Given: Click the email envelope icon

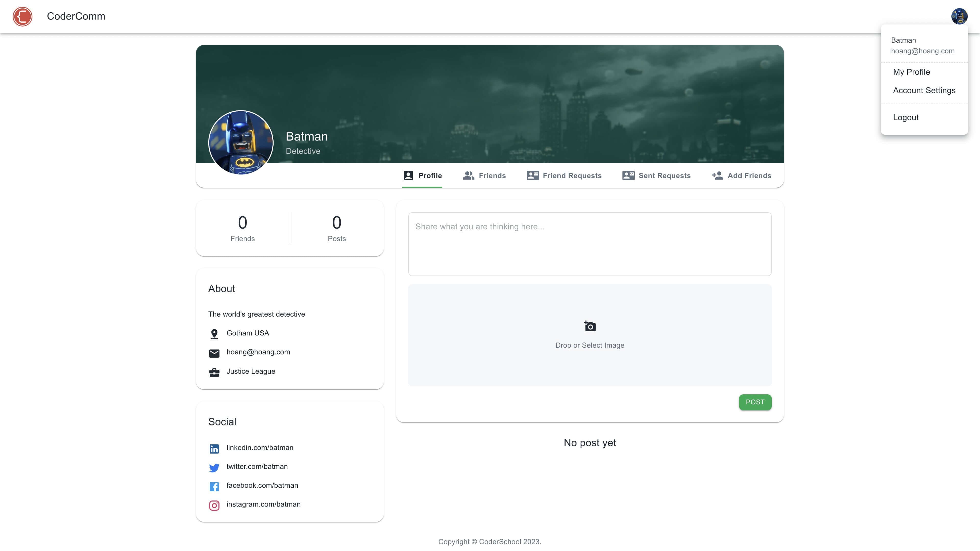Looking at the screenshot, I should (214, 353).
